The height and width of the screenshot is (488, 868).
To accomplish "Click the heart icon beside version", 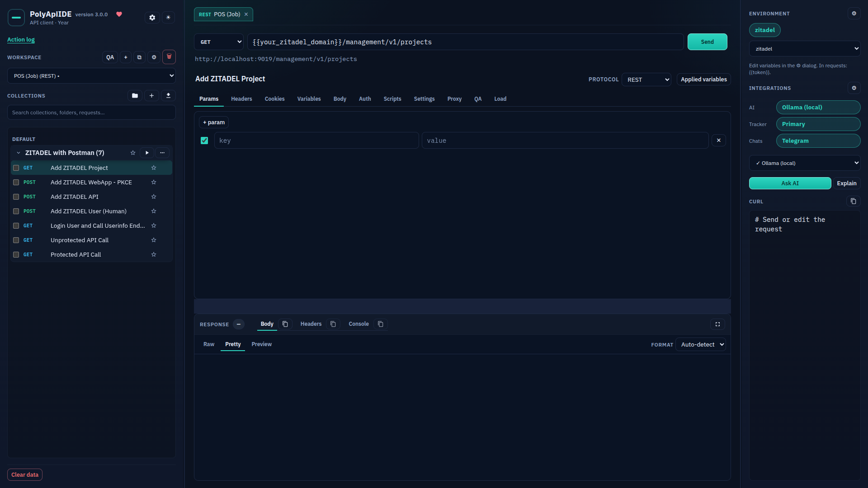I will click(x=119, y=14).
